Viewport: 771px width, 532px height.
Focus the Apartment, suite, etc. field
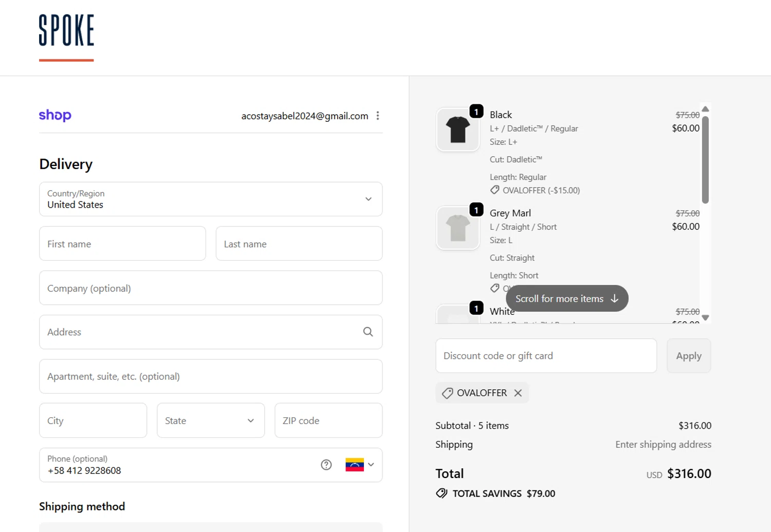pyautogui.click(x=211, y=376)
